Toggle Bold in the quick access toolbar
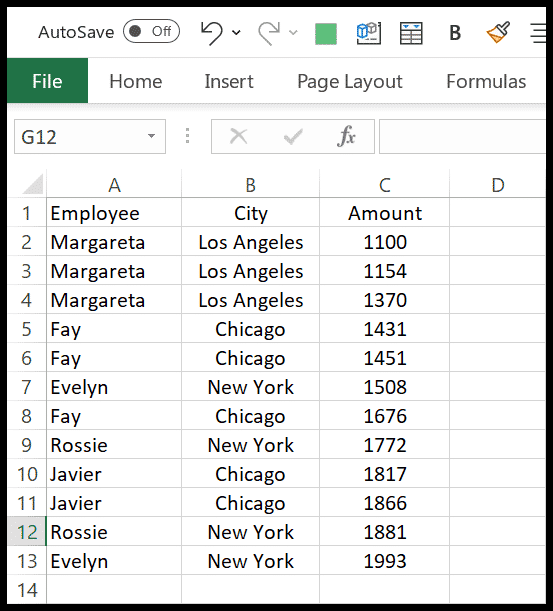 tap(455, 33)
